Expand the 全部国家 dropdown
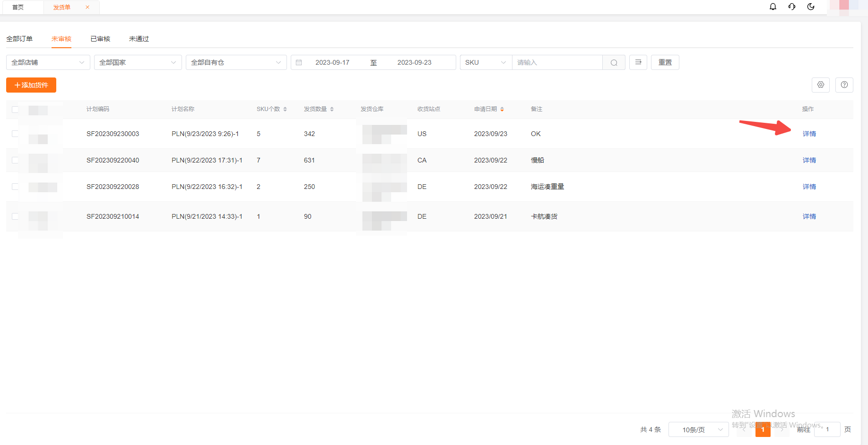868x445 pixels. pos(138,62)
